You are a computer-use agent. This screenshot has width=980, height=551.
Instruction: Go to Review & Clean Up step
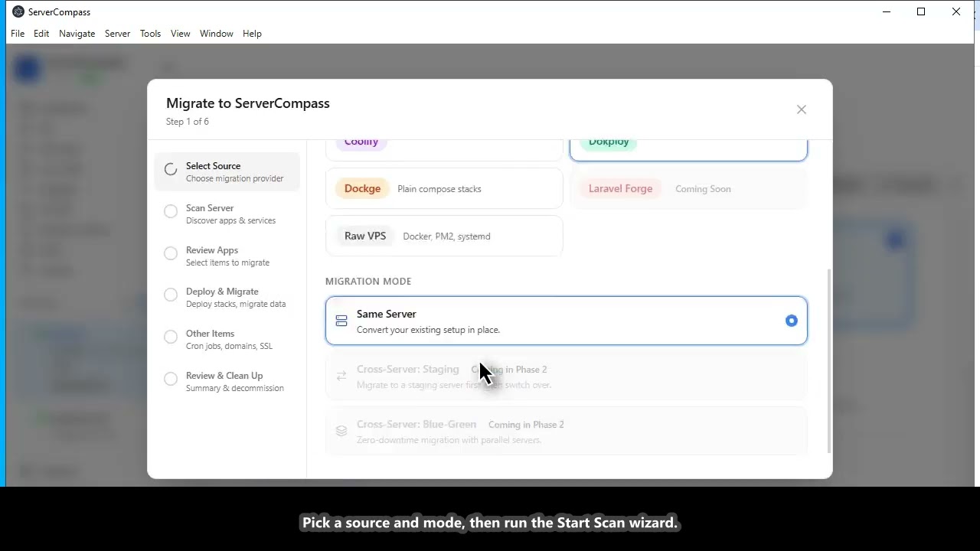tap(227, 381)
